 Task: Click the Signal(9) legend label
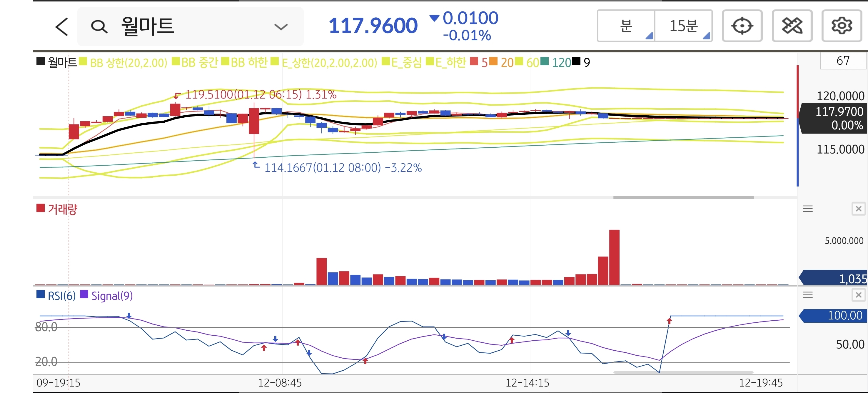[112, 296]
